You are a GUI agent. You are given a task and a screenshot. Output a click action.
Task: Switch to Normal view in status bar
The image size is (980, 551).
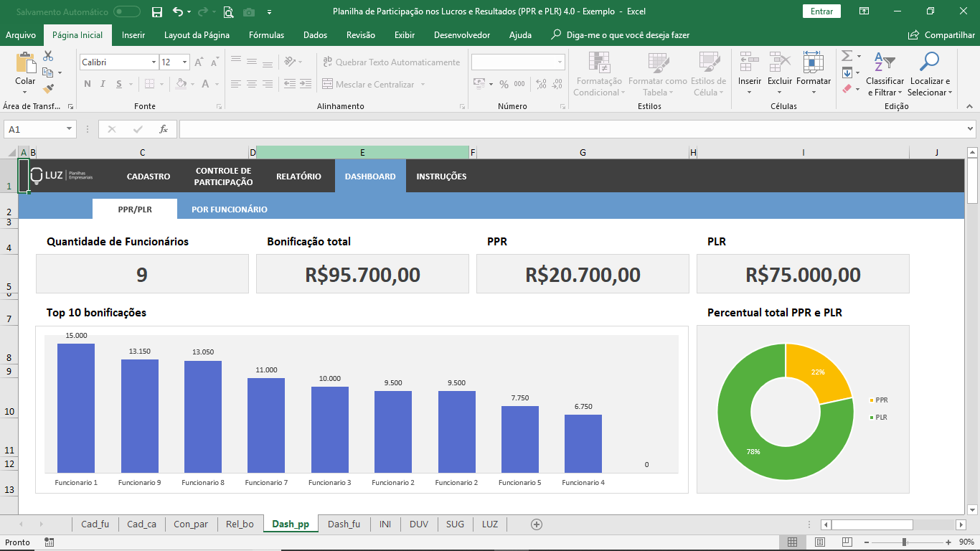[792, 542]
